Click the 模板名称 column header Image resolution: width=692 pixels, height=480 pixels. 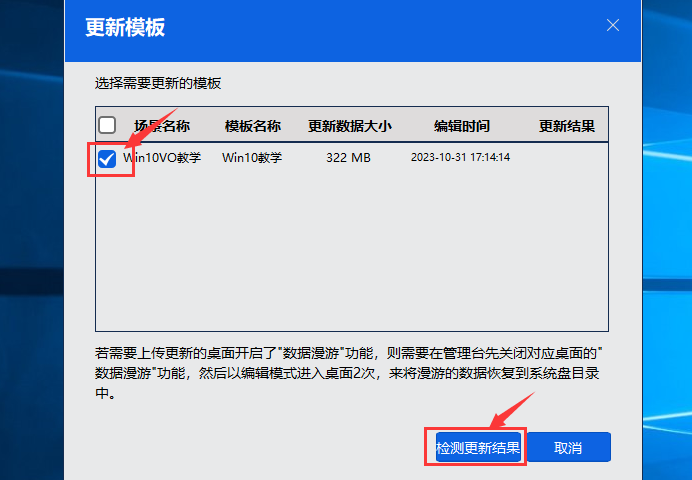[252, 127]
